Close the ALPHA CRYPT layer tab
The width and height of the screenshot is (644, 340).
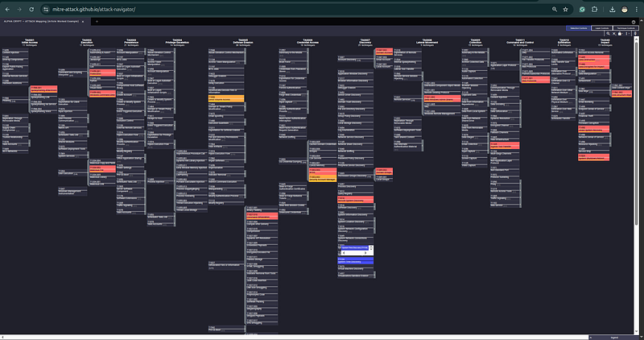[83, 22]
